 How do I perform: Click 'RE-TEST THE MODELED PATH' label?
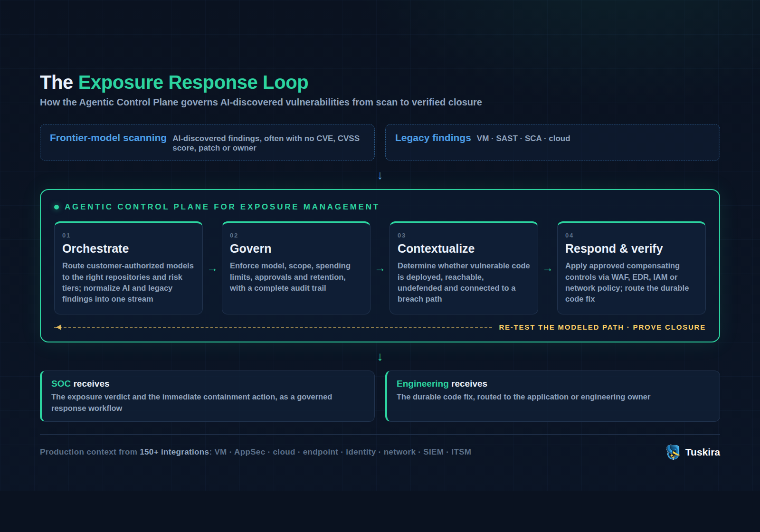pyautogui.click(x=561, y=327)
